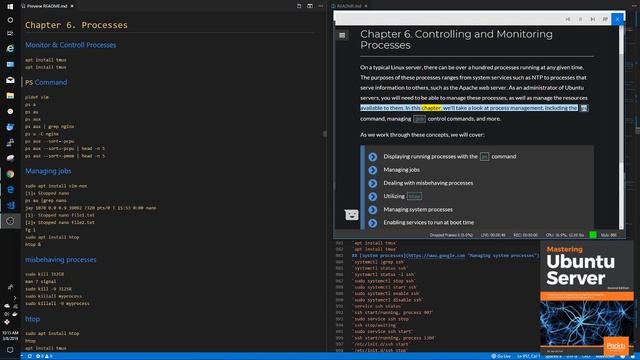Skip to next page in reader toolbar
640x360 pixels.
pos(593,19)
